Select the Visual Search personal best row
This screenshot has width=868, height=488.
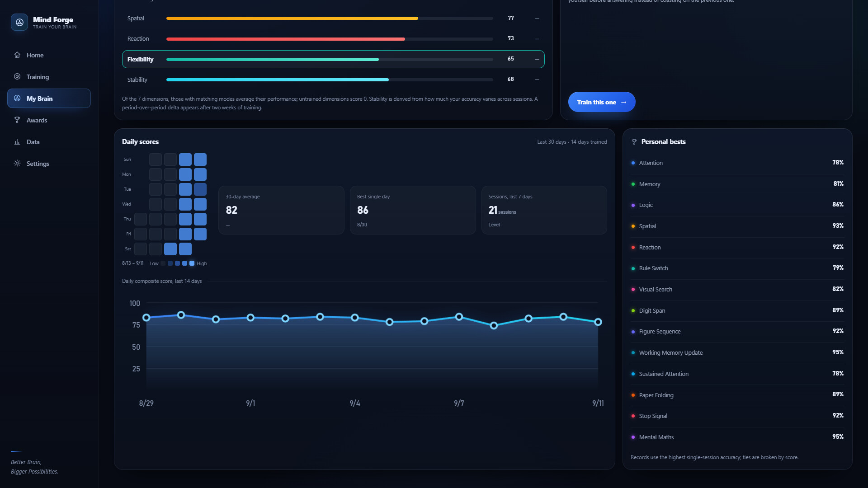[737, 289]
